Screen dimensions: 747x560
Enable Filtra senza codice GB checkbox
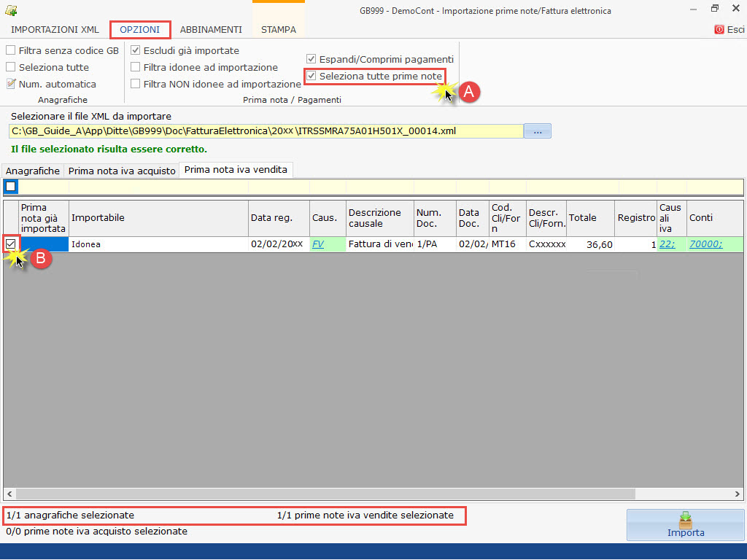pyautogui.click(x=11, y=50)
